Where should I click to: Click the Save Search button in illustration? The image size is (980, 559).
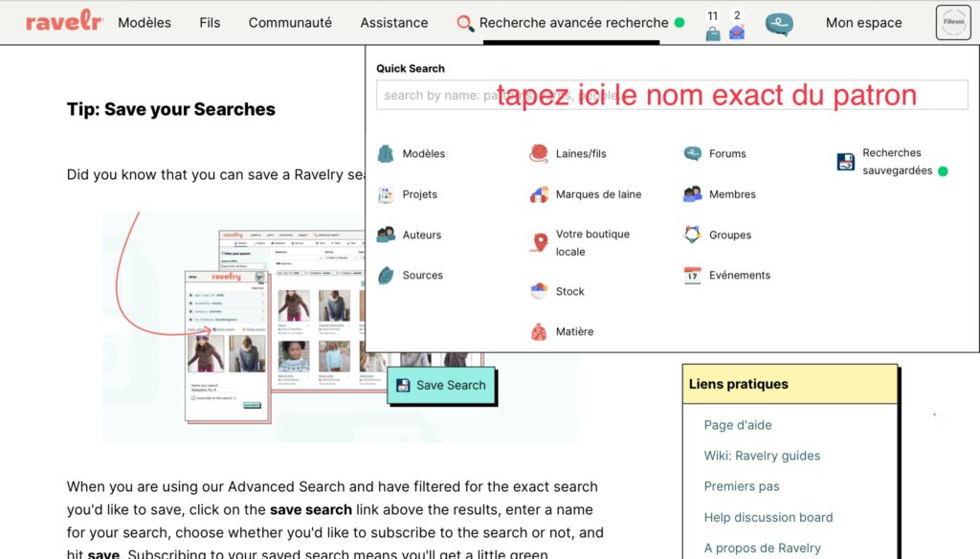[441, 385]
